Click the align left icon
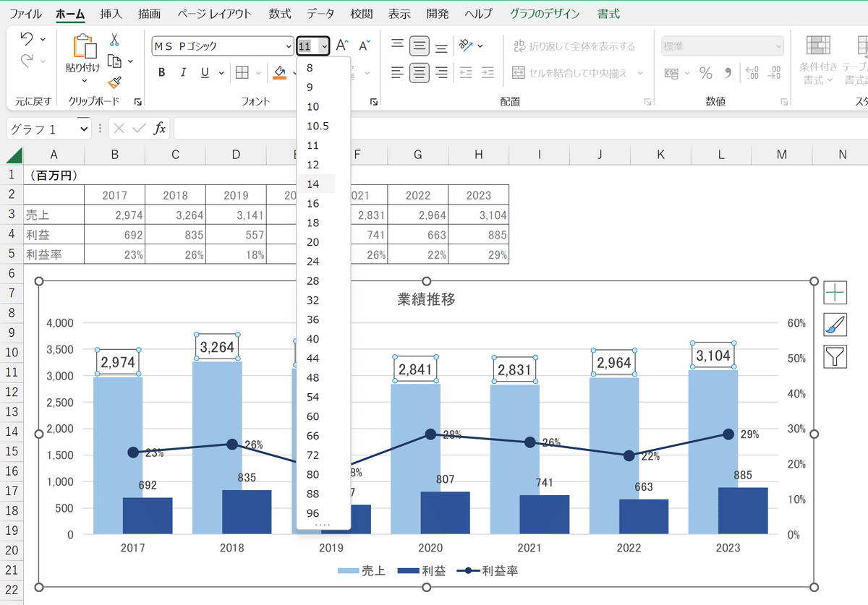Image resolution: width=868 pixels, height=605 pixels. click(x=397, y=72)
